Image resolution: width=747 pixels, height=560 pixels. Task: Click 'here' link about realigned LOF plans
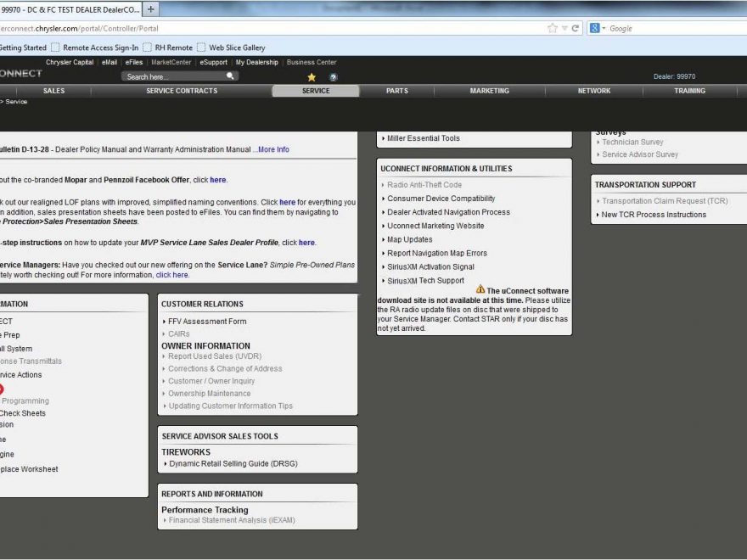[x=287, y=203]
